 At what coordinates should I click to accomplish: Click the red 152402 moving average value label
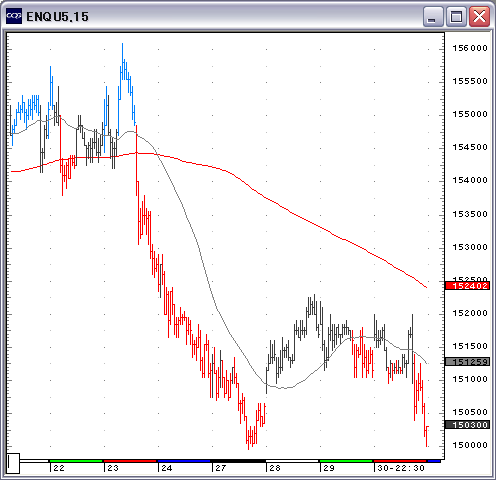(x=467, y=286)
